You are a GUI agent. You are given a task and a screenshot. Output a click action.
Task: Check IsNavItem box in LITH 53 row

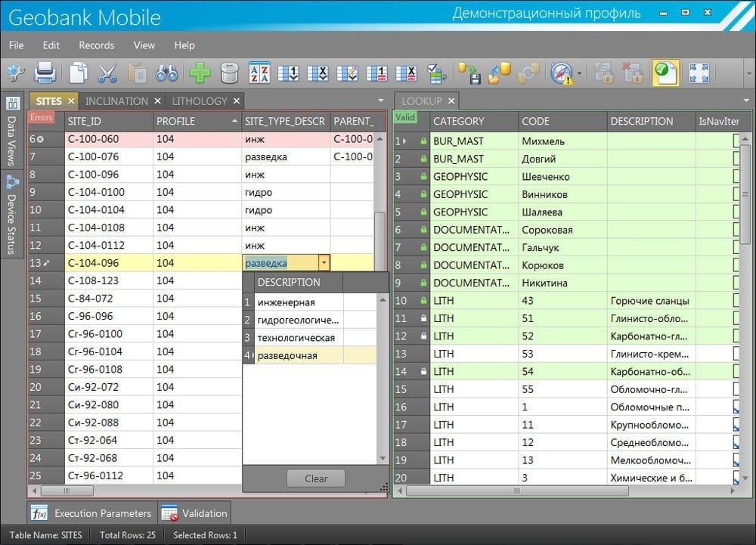point(737,354)
